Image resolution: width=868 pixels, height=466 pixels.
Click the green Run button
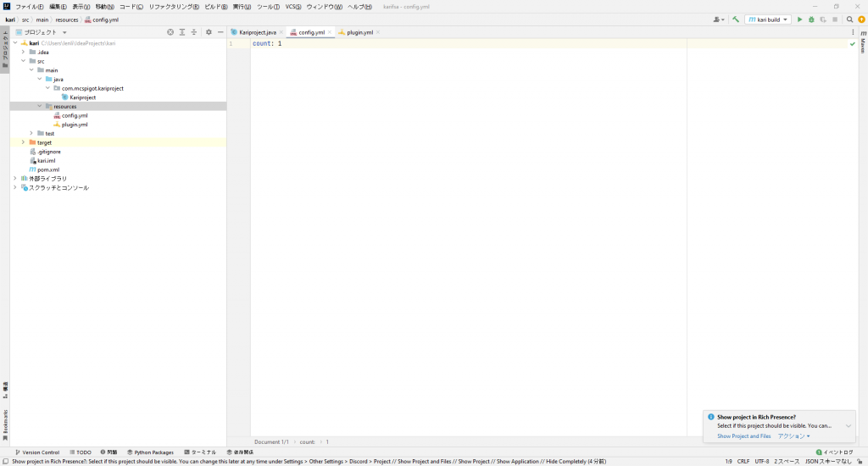[799, 19]
